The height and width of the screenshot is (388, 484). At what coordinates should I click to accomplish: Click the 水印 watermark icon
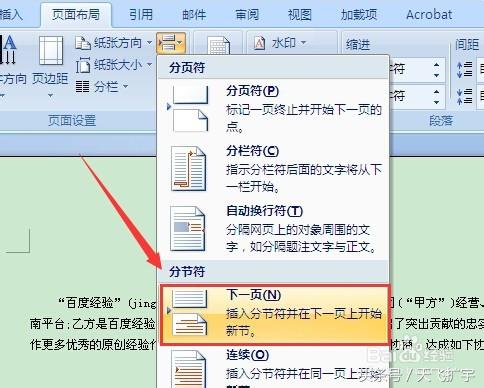260,43
